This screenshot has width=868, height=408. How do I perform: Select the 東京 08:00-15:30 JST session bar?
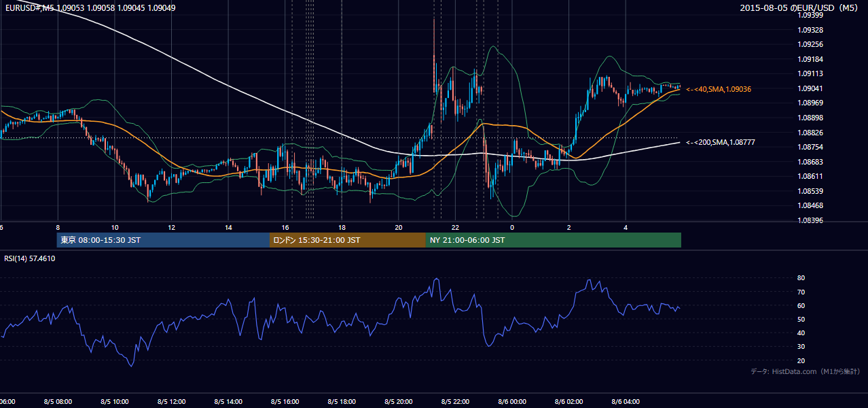[163, 240]
